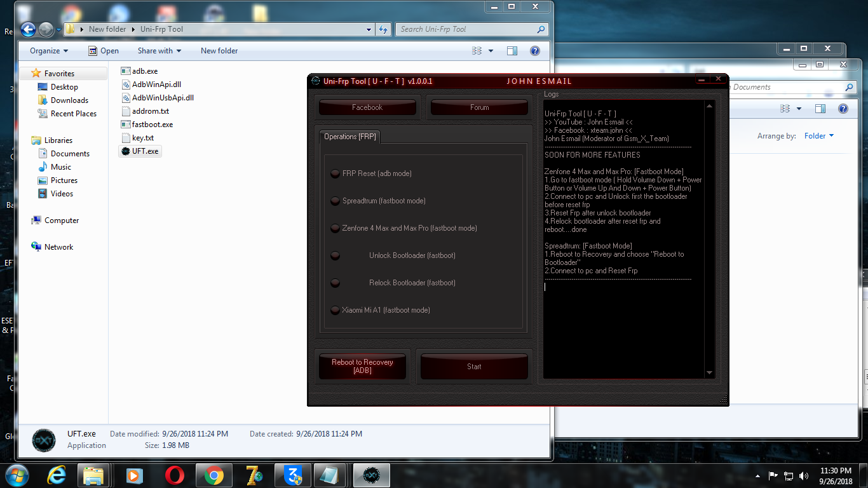Switch to Operations [FRP] tab
Image resolution: width=868 pixels, height=488 pixels.
click(x=349, y=137)
